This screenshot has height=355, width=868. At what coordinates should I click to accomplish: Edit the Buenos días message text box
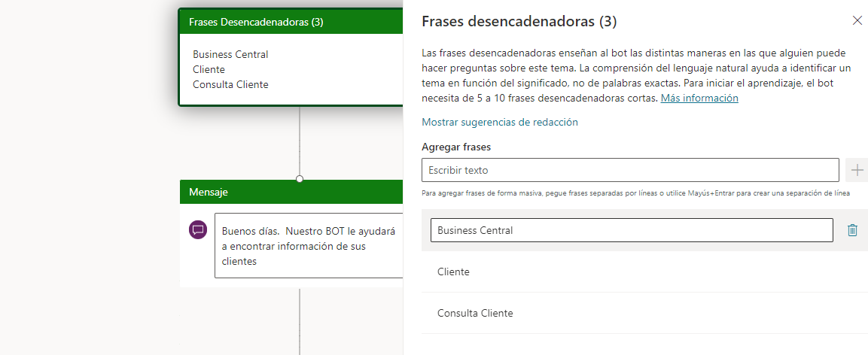coord(309,245)
